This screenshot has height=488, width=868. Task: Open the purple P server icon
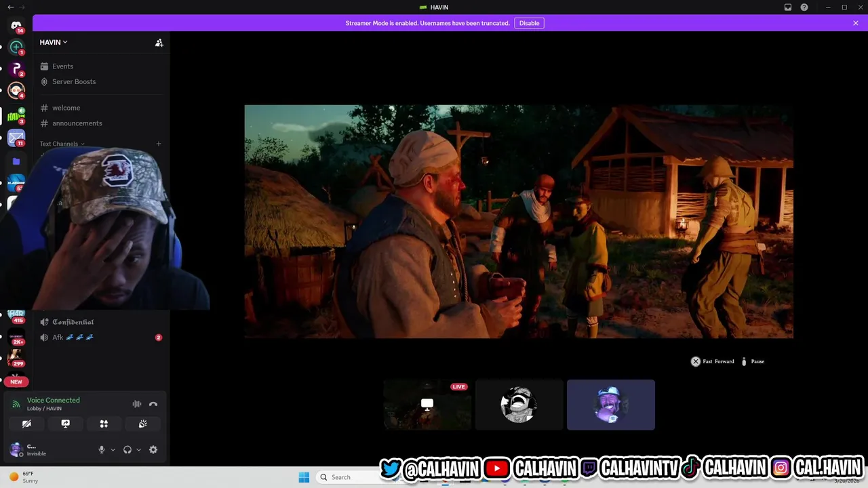pos(16,68)
